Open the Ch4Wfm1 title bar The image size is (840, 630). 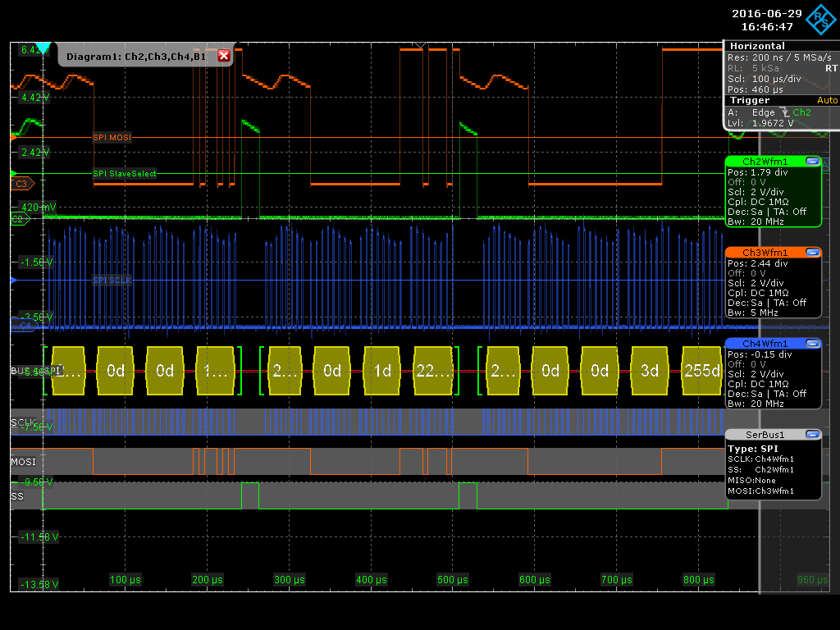[x=765, y=344]
